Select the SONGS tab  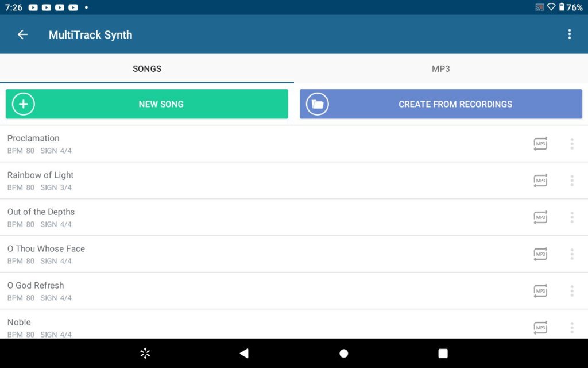147,69
